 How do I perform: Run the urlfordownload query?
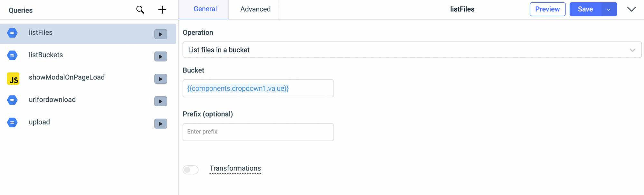(160, 101)
